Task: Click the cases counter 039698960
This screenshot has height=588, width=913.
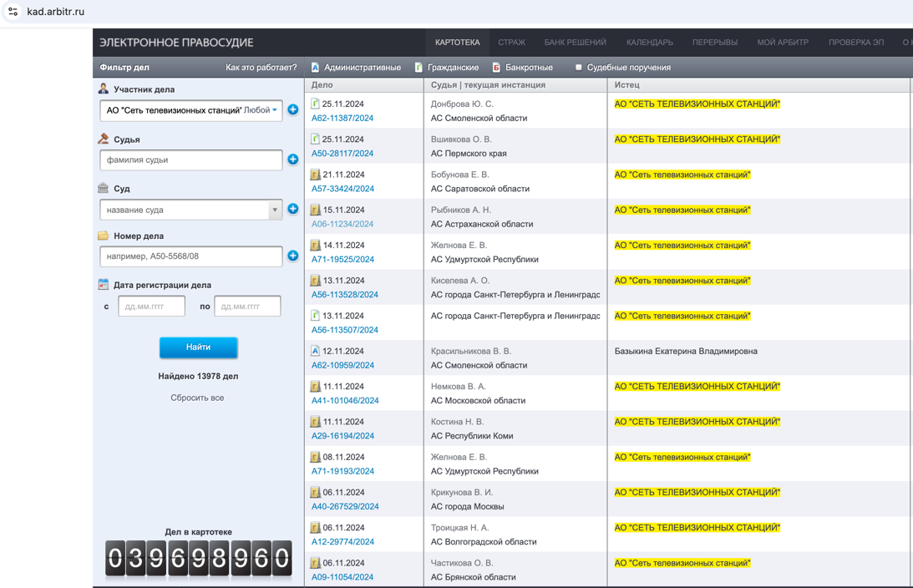Action: tap(199, 559)
